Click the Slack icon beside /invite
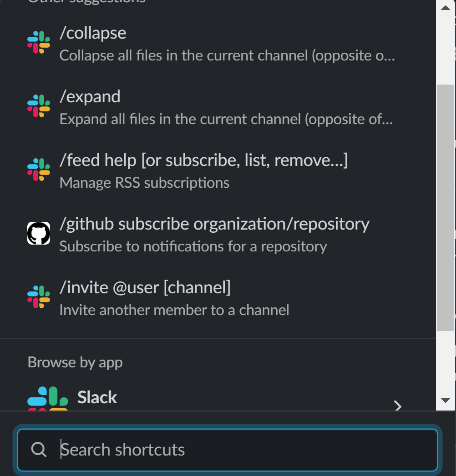Screen dimensions: 456x476 39,297
